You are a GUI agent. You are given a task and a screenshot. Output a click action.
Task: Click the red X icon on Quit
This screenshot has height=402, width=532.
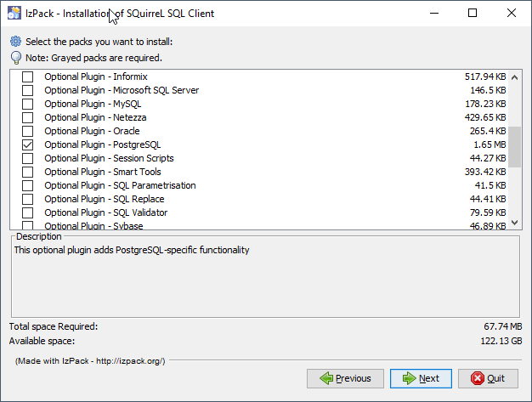(x=478, y=378)
